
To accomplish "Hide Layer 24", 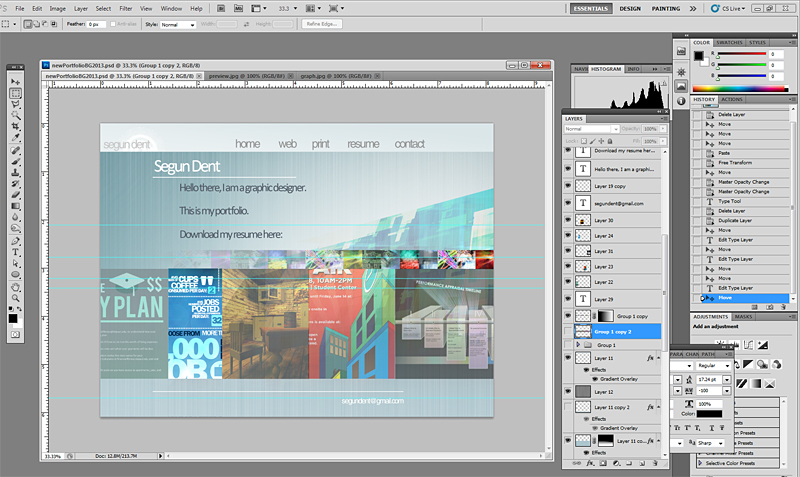I will click(x=568, y=235).
